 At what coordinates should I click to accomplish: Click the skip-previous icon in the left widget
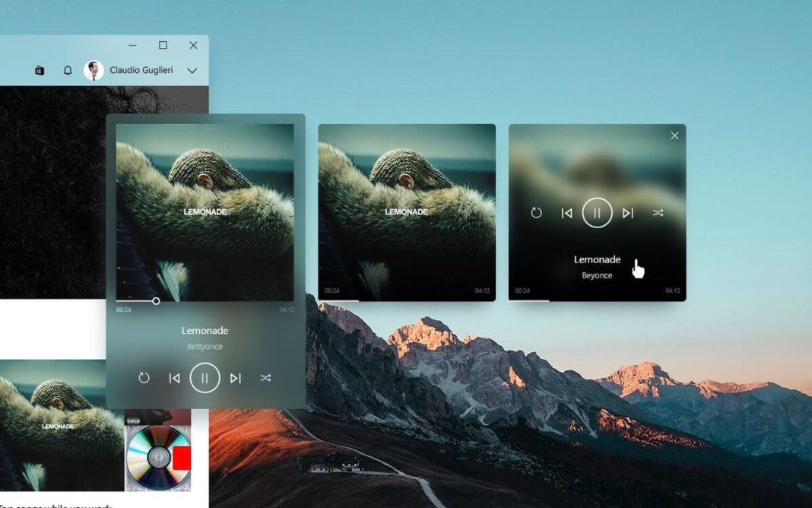pos(174,377)
